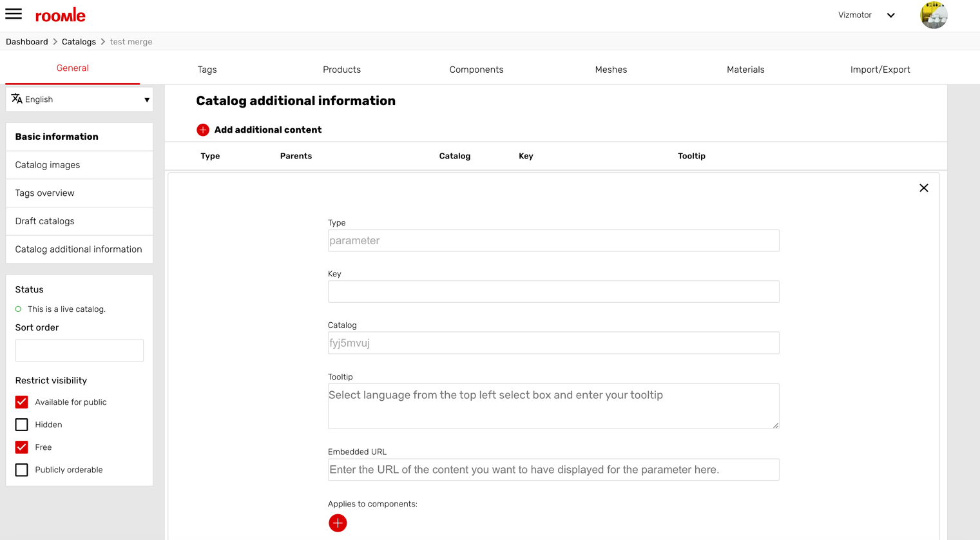This screenshot has height=540, width=980.
Task: Close the additional content form
Action: (923, 188)
